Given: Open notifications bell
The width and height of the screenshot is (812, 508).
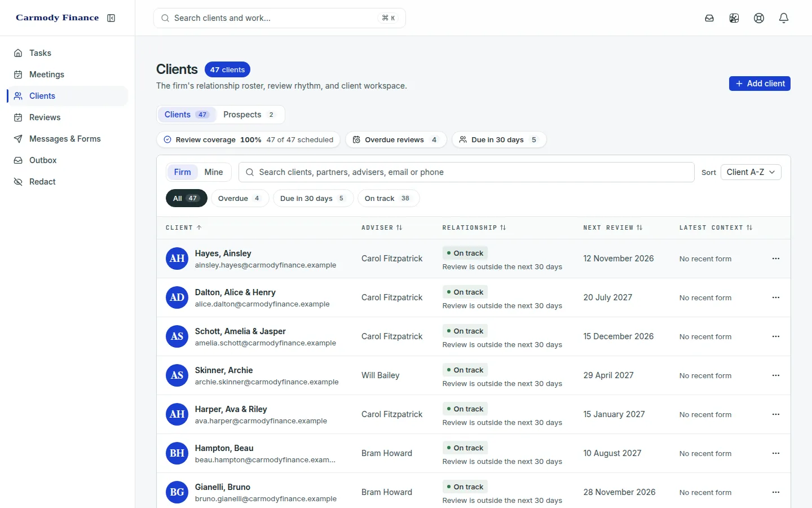Looking at the screenshot, I should (x=784, y=18).
